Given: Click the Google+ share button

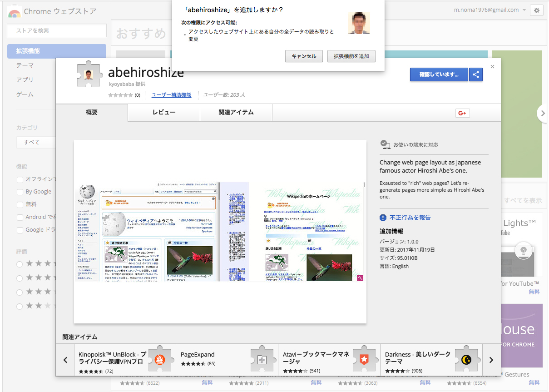Looking at the screenshot, I should (x=462, y=113).
